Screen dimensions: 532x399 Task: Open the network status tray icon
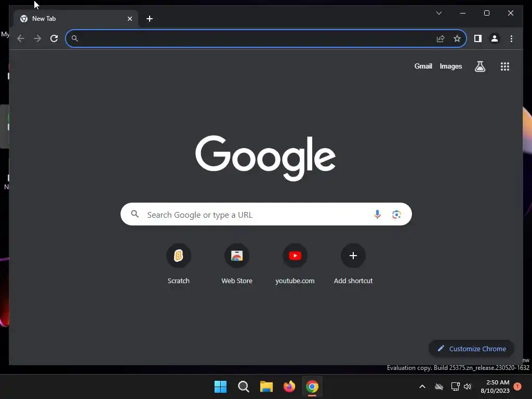pos(455,387)
